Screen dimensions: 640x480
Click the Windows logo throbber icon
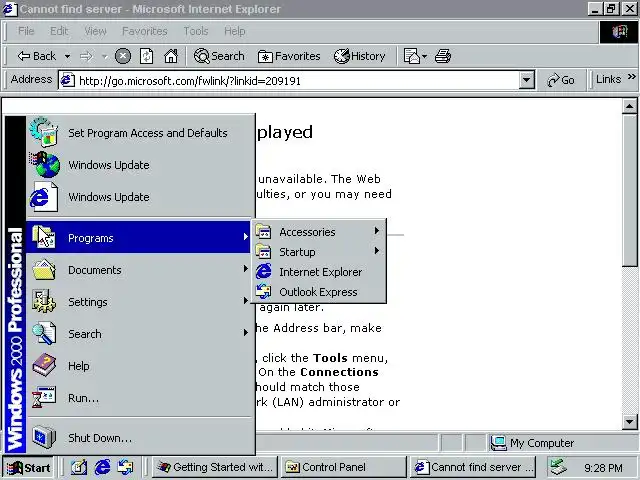click(618, 31)
